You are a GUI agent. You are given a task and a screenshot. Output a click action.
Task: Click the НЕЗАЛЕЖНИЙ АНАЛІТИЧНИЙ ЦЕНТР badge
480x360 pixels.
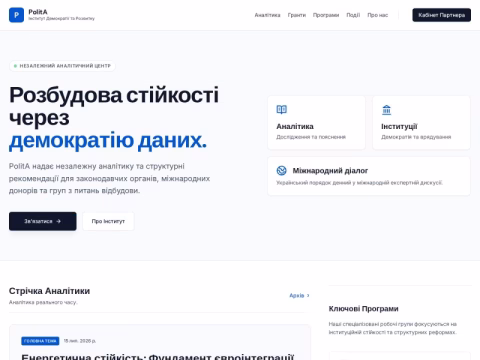(62, 66)
